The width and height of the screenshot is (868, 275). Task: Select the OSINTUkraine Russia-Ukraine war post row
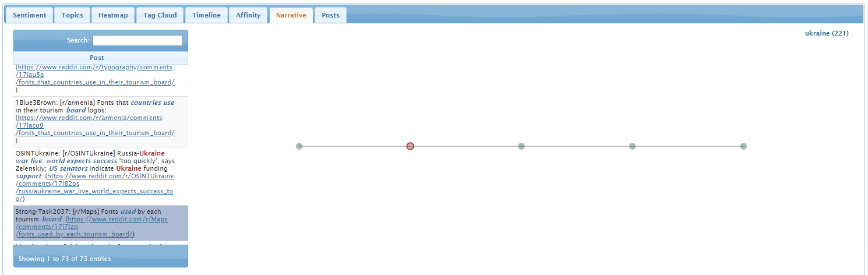coord(100,176)
